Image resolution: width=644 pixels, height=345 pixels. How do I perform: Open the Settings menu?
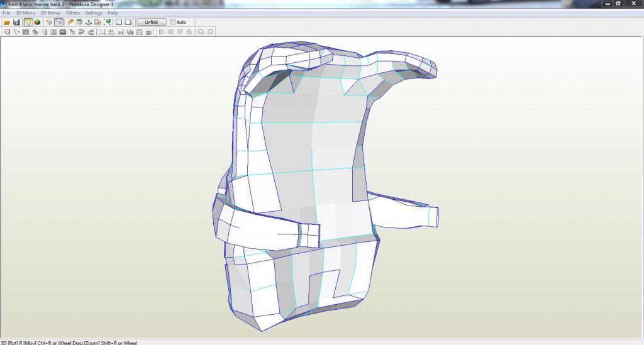[x=94, y=13]
